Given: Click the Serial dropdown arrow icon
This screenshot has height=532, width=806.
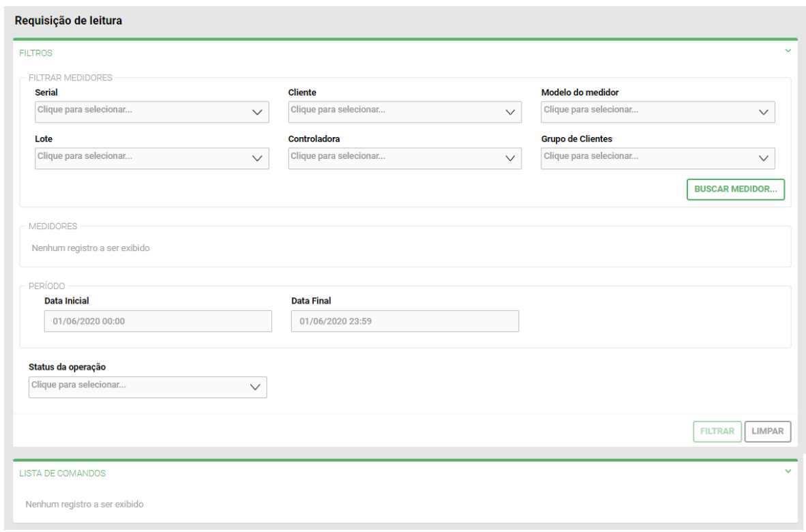Looking at the screenshot, I should 257,113.
